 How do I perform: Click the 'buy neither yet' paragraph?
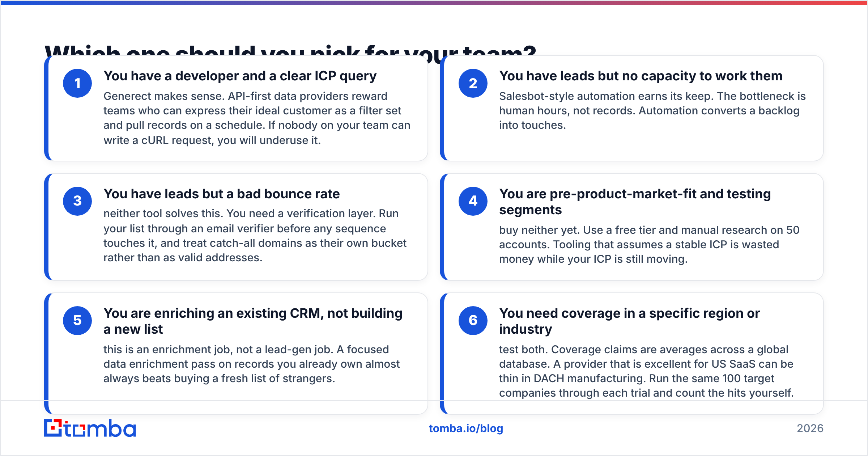click(x=649, y=245)
